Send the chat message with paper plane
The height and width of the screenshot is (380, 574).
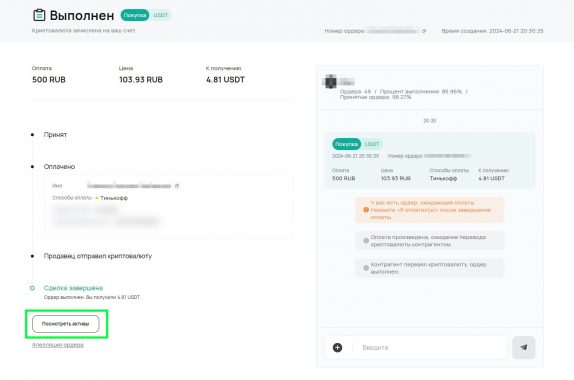point(523,347)
